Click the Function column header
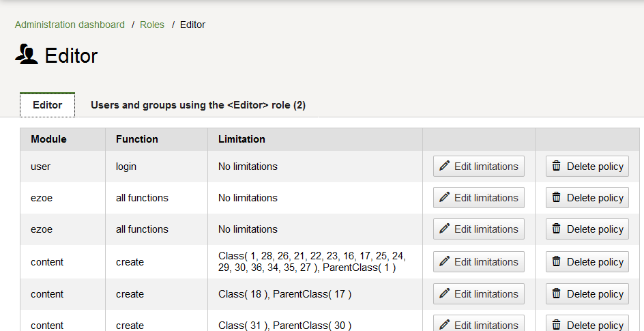The image size is (644, 331). 136,139
